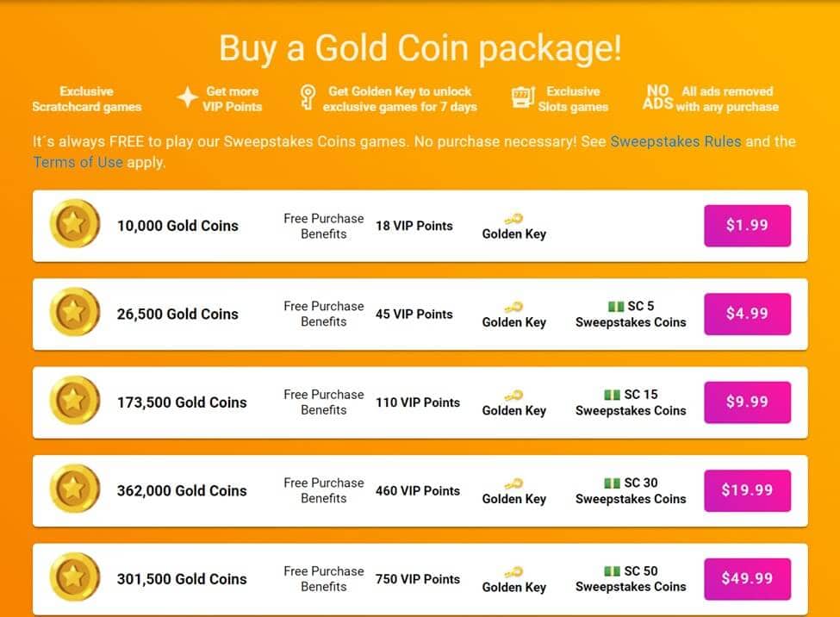840x617 pixels.
Task: Click the Golden Key icon in the $19.99 row
Action: (513, 483)
